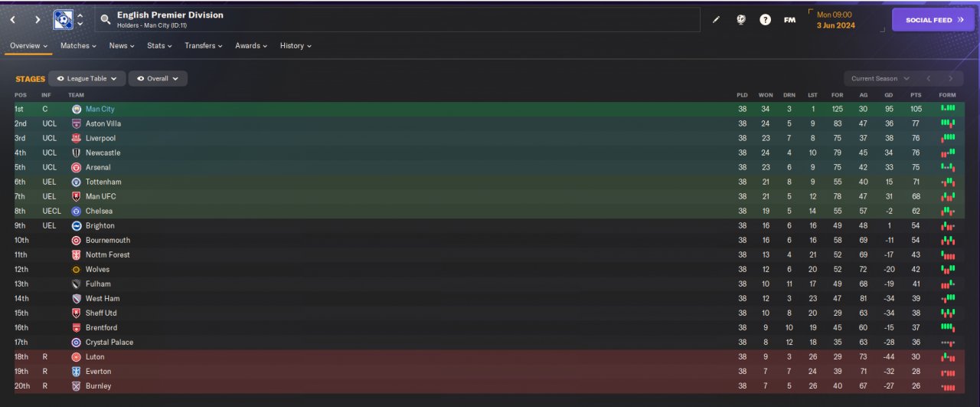Expand the Current Season dropdown
Viewport: 980px width, 407px height.
click(x=880, y=78)
